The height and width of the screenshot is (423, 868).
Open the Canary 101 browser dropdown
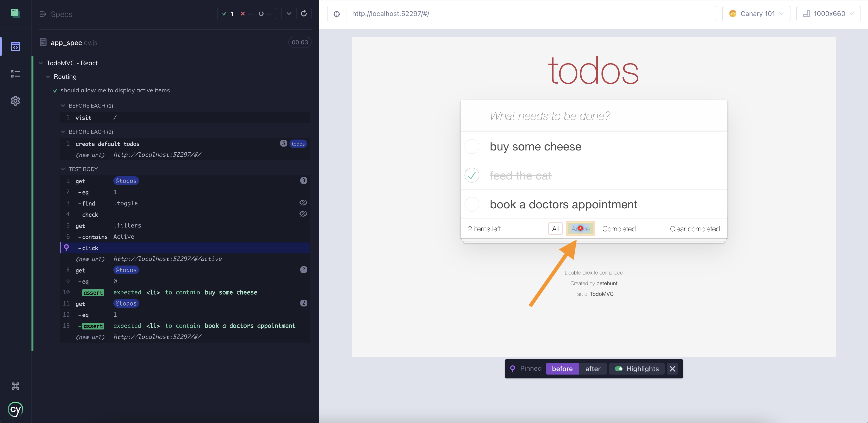(756, 14)
